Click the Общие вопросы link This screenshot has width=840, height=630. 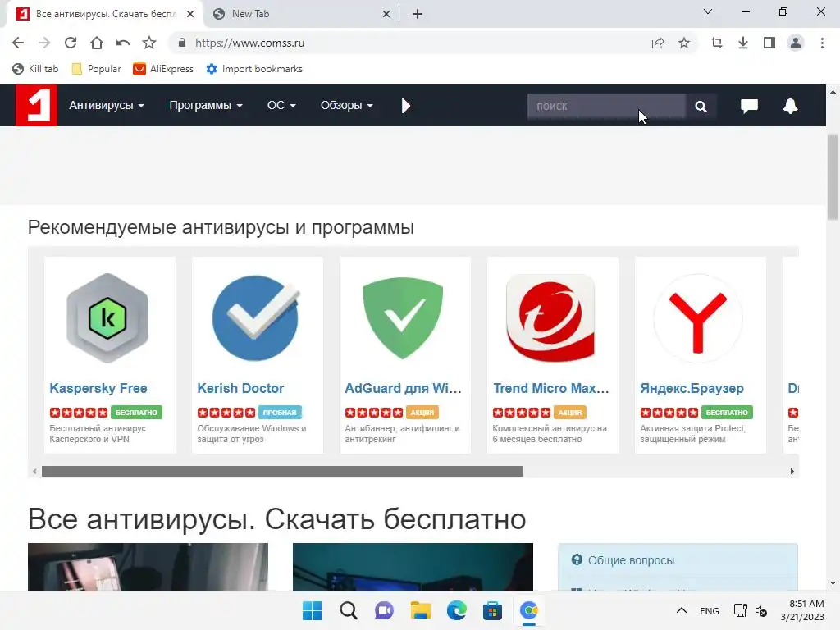tap(631, 560)
